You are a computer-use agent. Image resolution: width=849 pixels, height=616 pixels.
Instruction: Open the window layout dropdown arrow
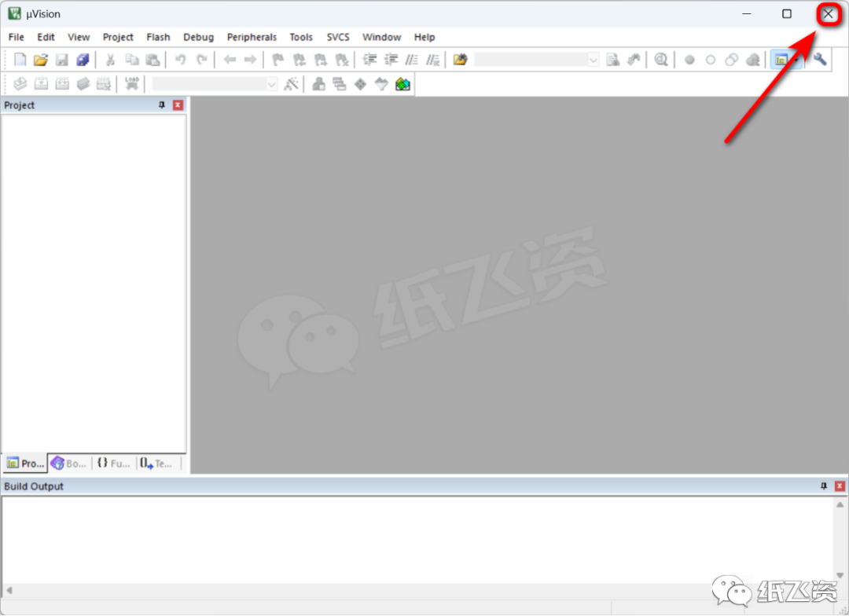pyautogui.click(x=796, y=60)
